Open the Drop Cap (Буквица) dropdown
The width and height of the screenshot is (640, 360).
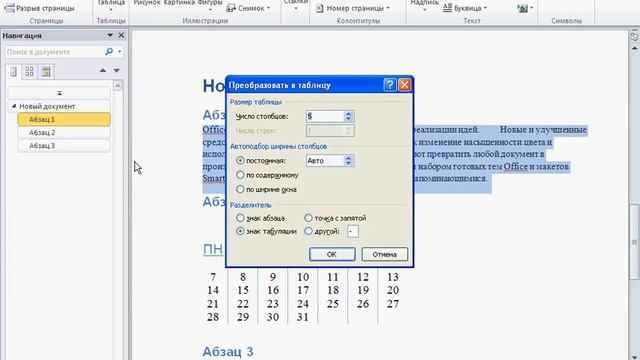coord(465,8)
